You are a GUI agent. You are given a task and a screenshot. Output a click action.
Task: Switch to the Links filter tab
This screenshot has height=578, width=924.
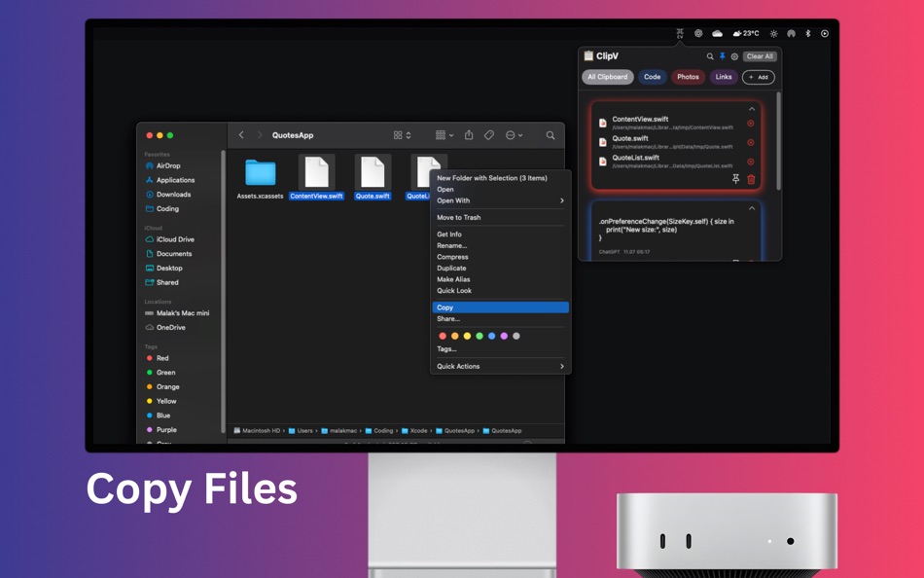point(724,77)
